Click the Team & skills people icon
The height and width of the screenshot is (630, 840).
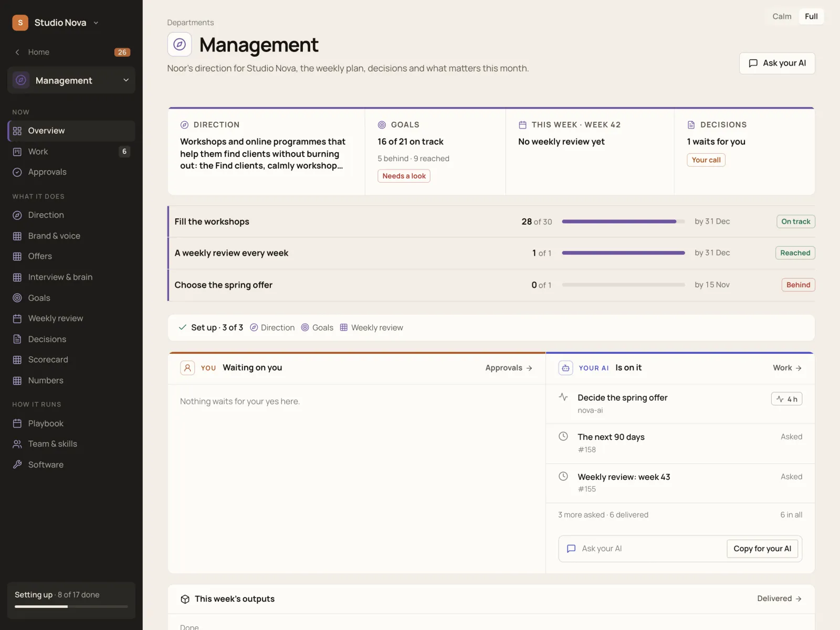[17, 444]
